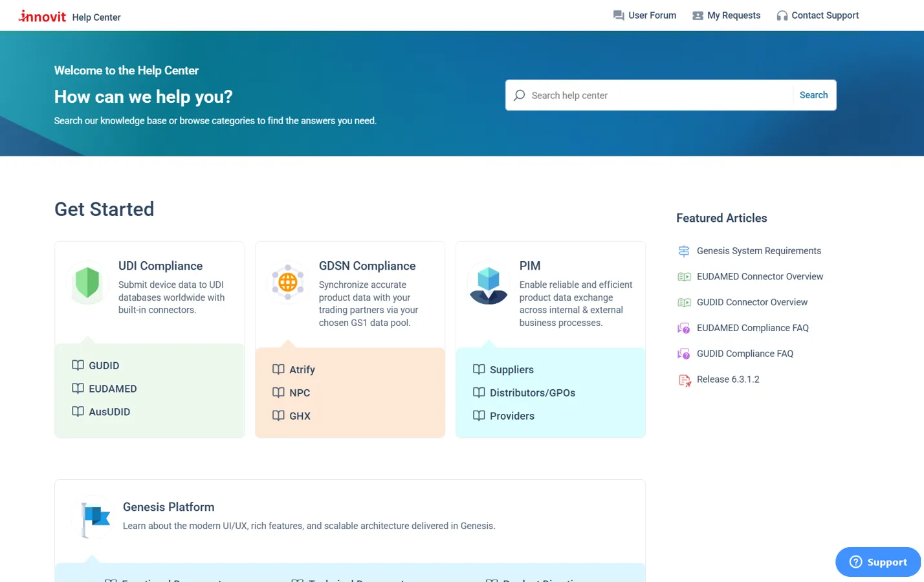Viewport: 924px width, 582px height.
Task: Click the icon next to Release 6.3.1.2
Action: [684, 380]
